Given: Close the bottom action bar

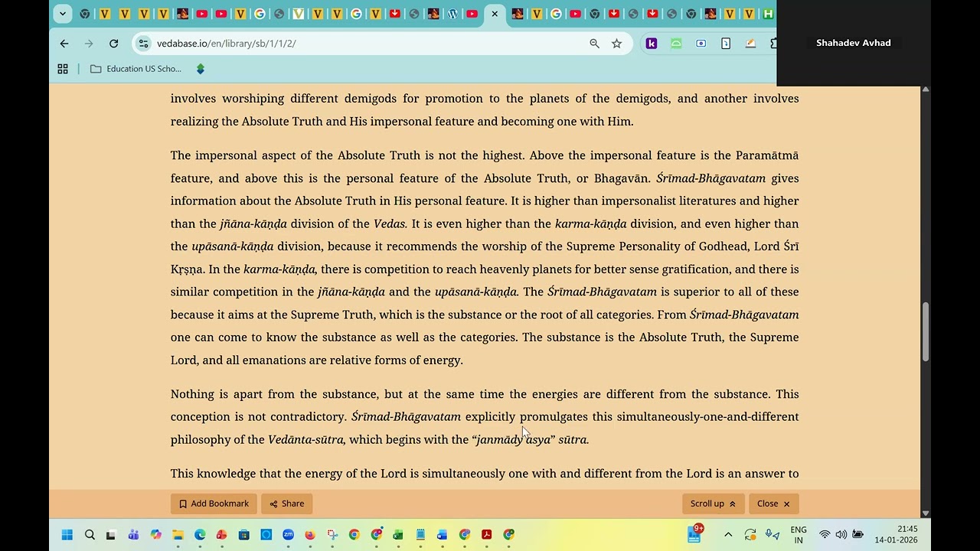Looking at the screenshot, I should click(x=773, y=504).
